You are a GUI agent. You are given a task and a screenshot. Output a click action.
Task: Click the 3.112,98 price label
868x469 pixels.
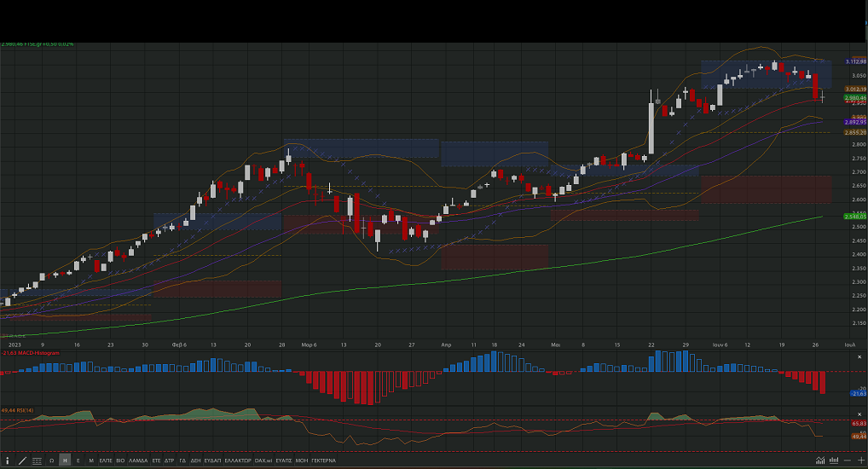(x=856, y=61)
